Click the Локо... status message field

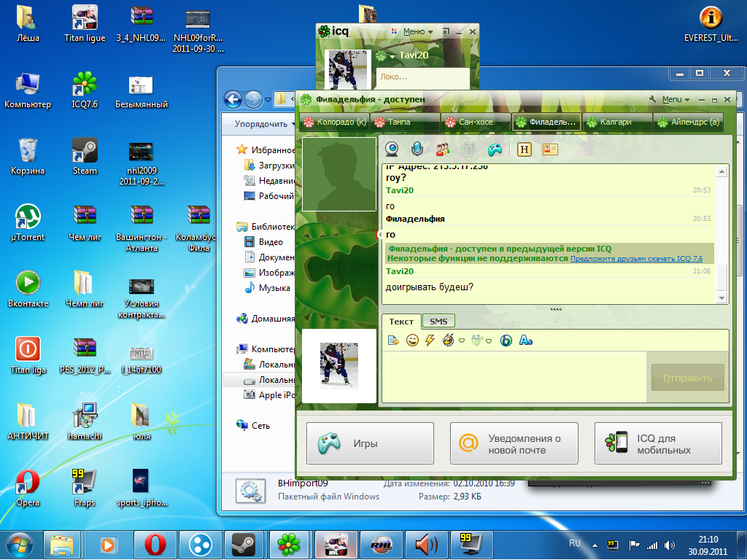[x=423, y=77]
